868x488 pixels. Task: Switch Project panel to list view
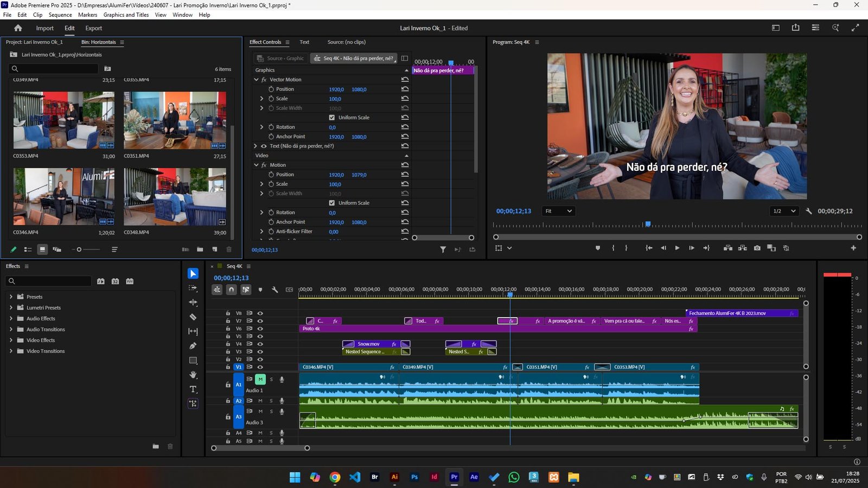(28, 249)
